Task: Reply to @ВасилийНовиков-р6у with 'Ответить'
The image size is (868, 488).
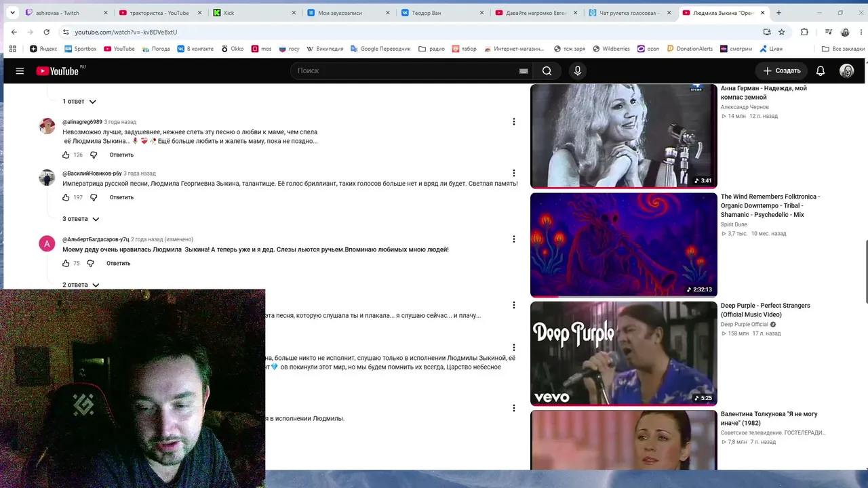Action: pos(121,197)
